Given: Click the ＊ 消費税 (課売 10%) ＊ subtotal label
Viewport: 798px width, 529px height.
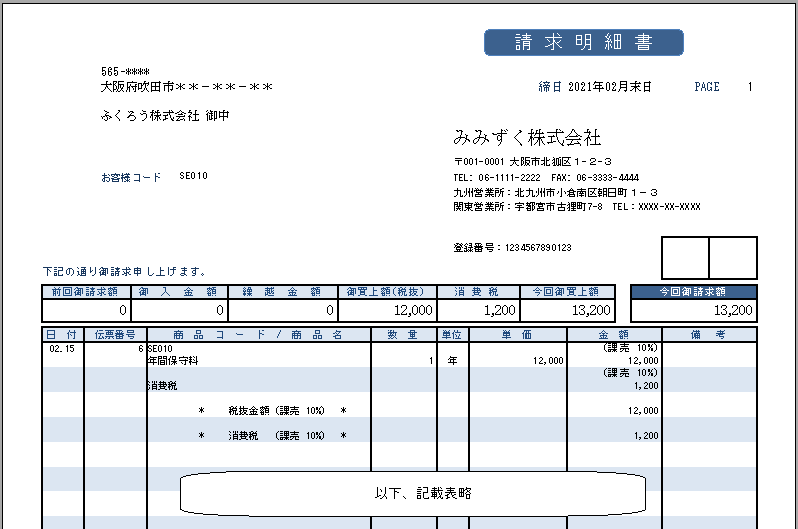Looking at the screenshot, I should click(x=272, y=435).
